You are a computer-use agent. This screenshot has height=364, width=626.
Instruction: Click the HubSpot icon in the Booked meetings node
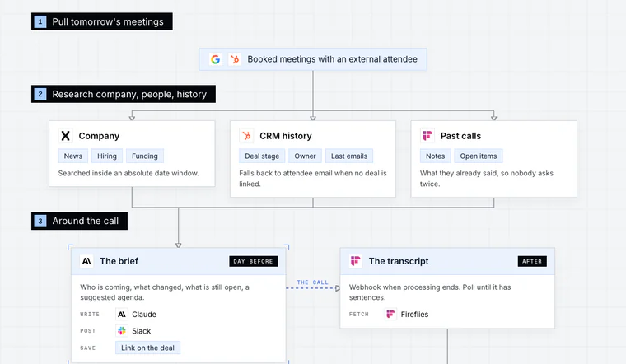point(235,59)
